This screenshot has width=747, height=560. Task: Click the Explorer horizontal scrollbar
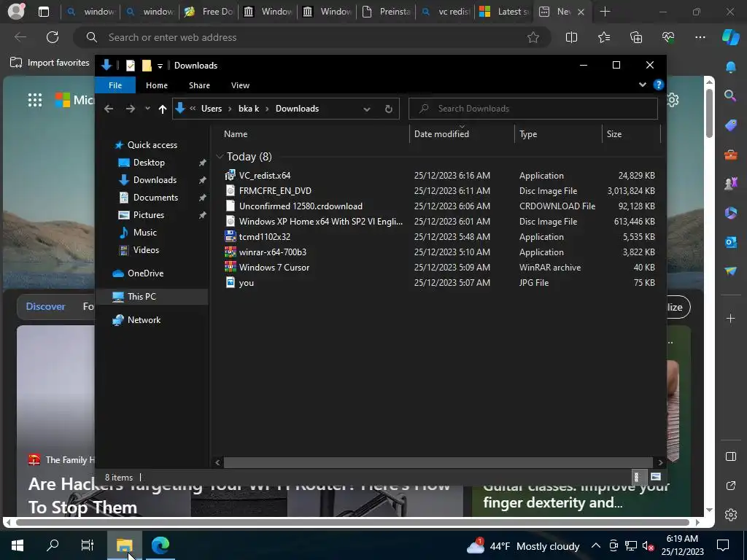[x=438, y=462]
